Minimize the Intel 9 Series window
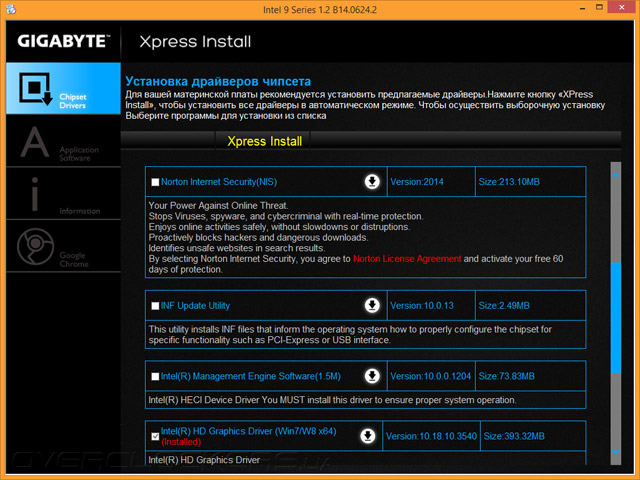Image resolution: width=640 pixels, height=480 pixels. tap(582, 8)
